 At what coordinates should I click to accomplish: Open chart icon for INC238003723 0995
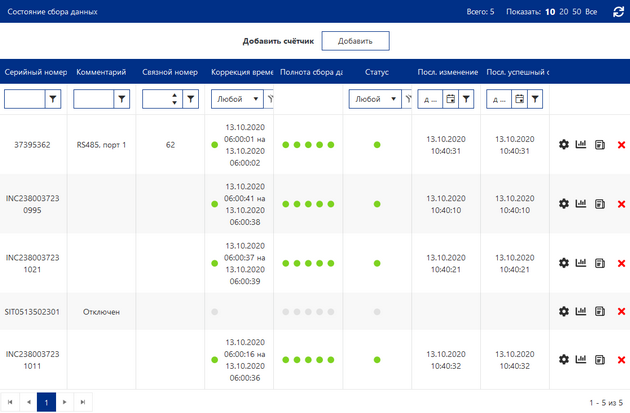pos(581,203)
